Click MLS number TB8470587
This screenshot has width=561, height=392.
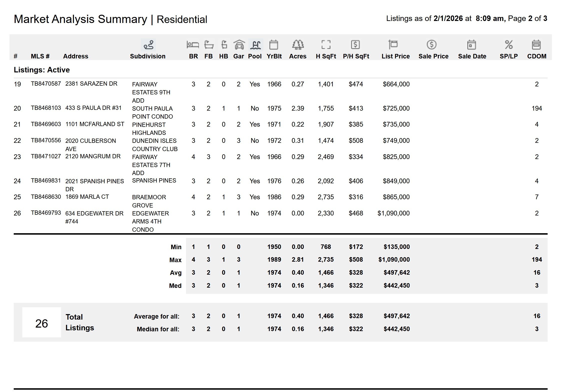(46, 84)
